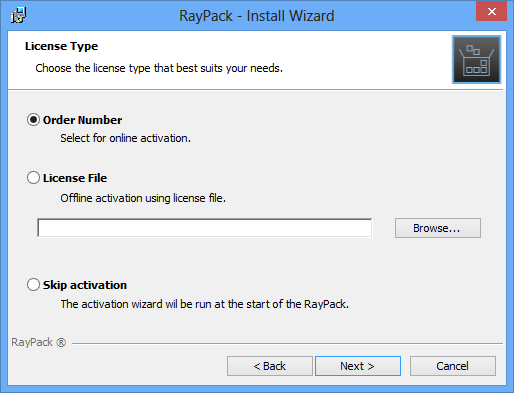Close the Install Wizard window
This screenshot has width=514, height=393.
click(x=491, y=11)
